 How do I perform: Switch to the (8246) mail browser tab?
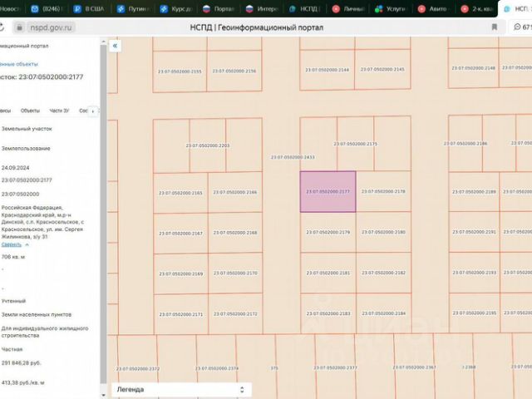[47, 9]
